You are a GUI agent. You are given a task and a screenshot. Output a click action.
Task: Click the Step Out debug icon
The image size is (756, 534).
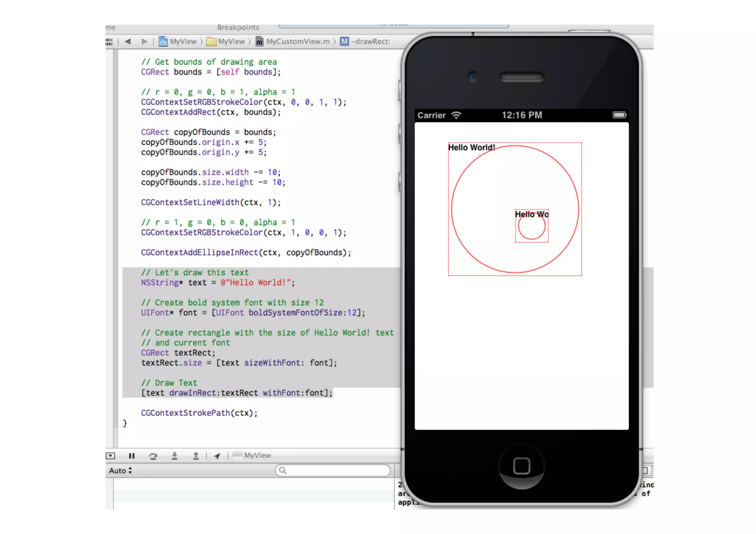(x=196, y=456)
